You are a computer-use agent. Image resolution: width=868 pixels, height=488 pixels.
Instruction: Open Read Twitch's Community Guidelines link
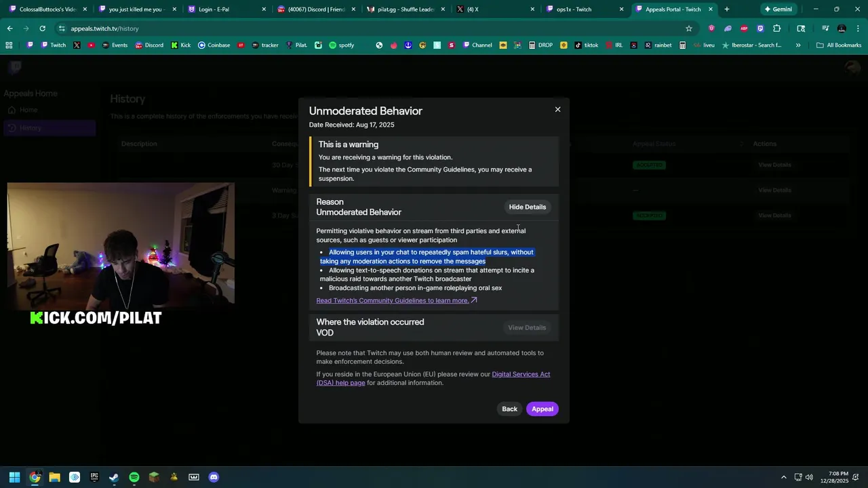pos(396,300)
